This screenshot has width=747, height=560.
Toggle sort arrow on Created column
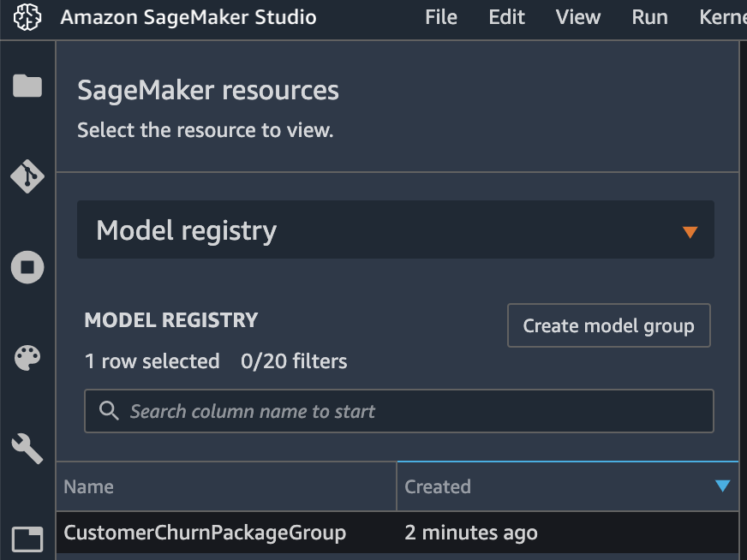(x=723, y=486)
